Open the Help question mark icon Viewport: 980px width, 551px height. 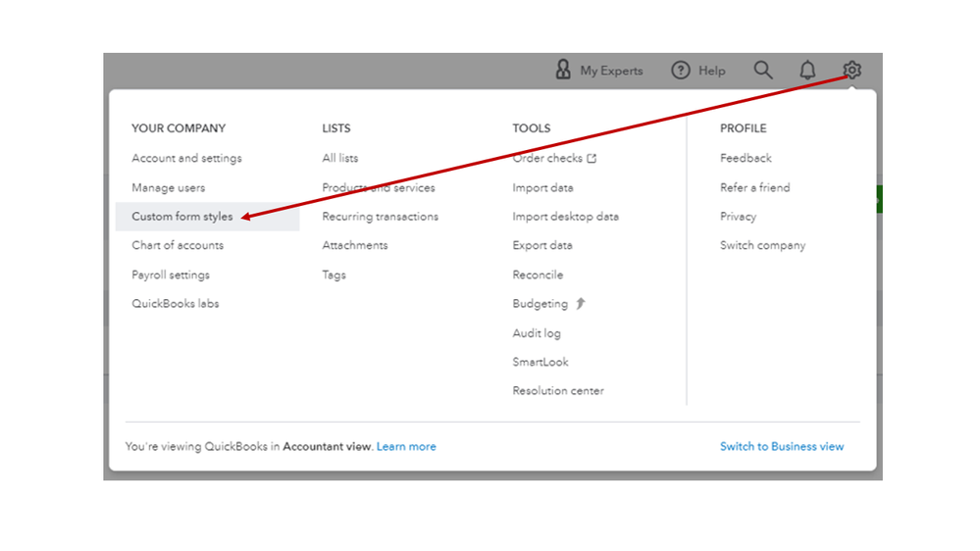click(681, 70)
